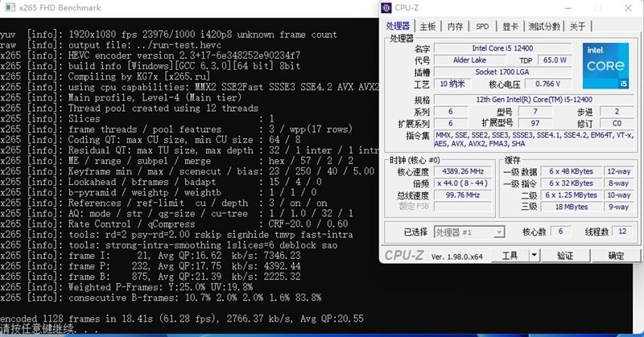
Task: Expand the 工具 dropdown arrow
Action: (534, 255)
